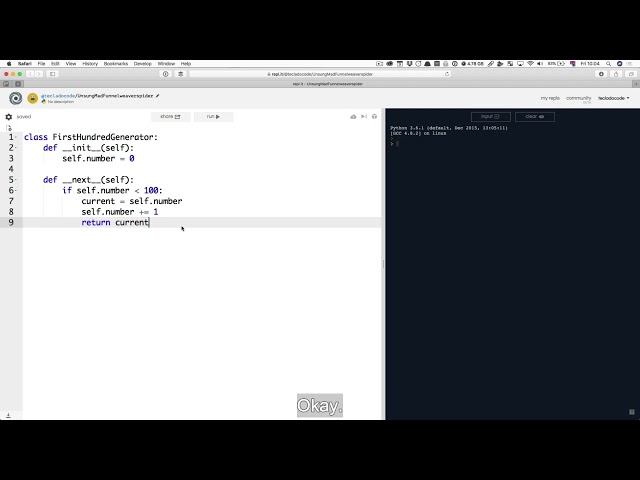Viewport: 640px width, 480px height.
Task: Open the Help menu
Action: 186,64
